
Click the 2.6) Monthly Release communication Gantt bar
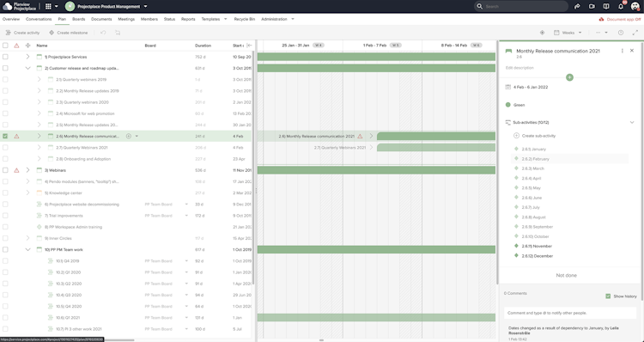tap(436, 136)
